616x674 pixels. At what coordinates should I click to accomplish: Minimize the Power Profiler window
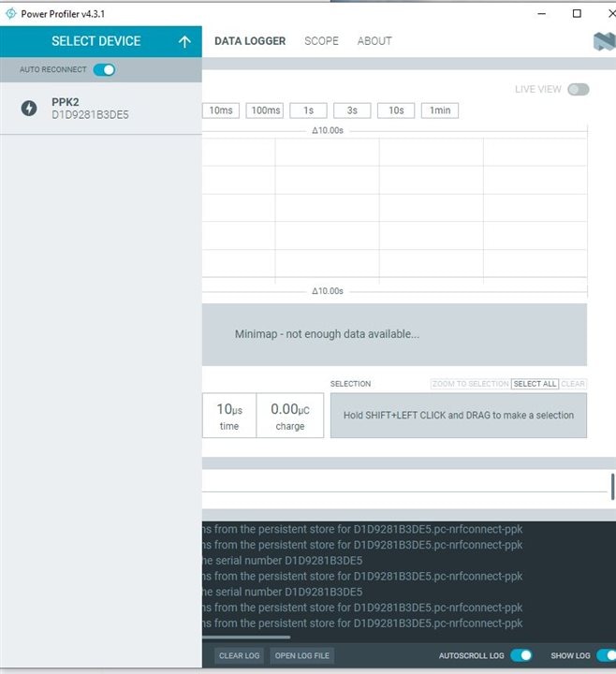point(542,14)
